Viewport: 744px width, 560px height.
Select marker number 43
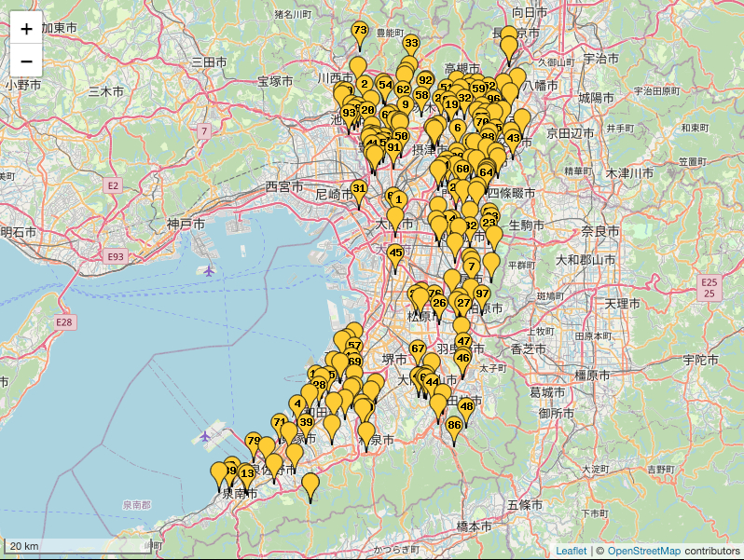(513, 140)
